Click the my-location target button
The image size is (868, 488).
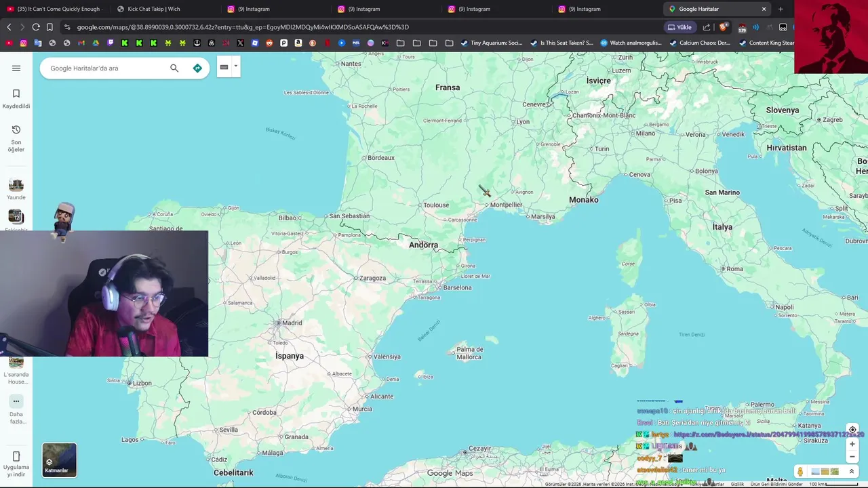852,430
